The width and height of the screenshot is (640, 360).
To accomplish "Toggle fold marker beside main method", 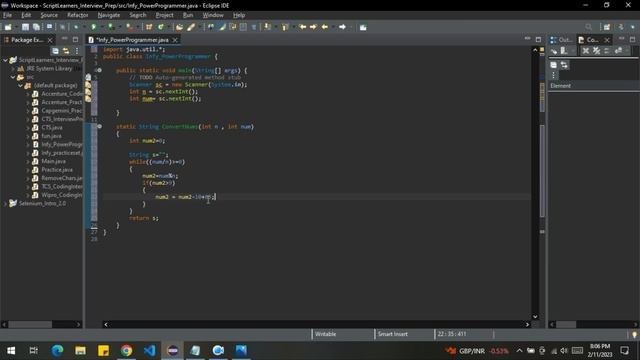I will pyautogui.click(x=99, y=70).
